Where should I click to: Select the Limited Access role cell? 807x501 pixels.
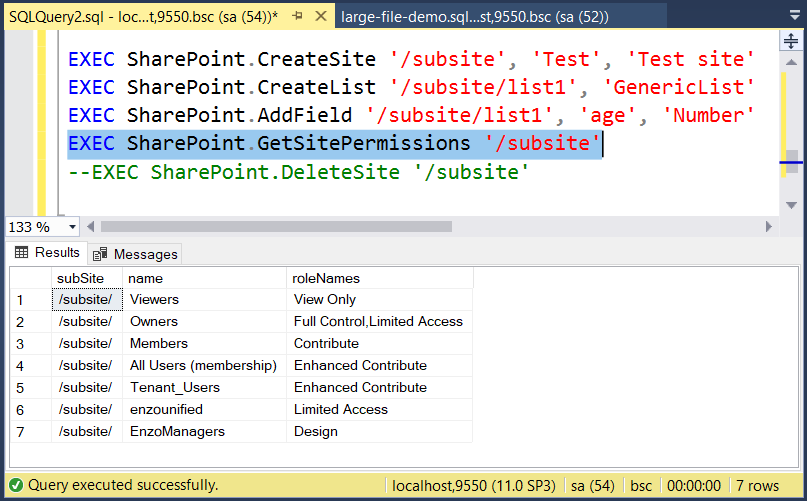pyautogui.click(x=380, y=410)
